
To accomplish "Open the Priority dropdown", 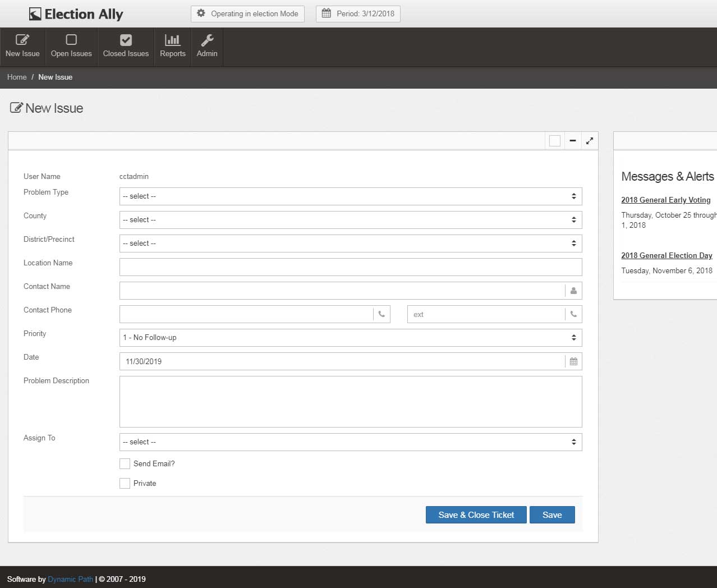I will (351, 338).
